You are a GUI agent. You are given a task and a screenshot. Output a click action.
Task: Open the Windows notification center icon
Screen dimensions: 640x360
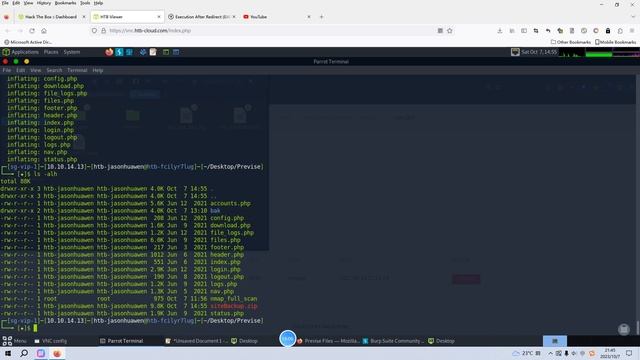629,353
